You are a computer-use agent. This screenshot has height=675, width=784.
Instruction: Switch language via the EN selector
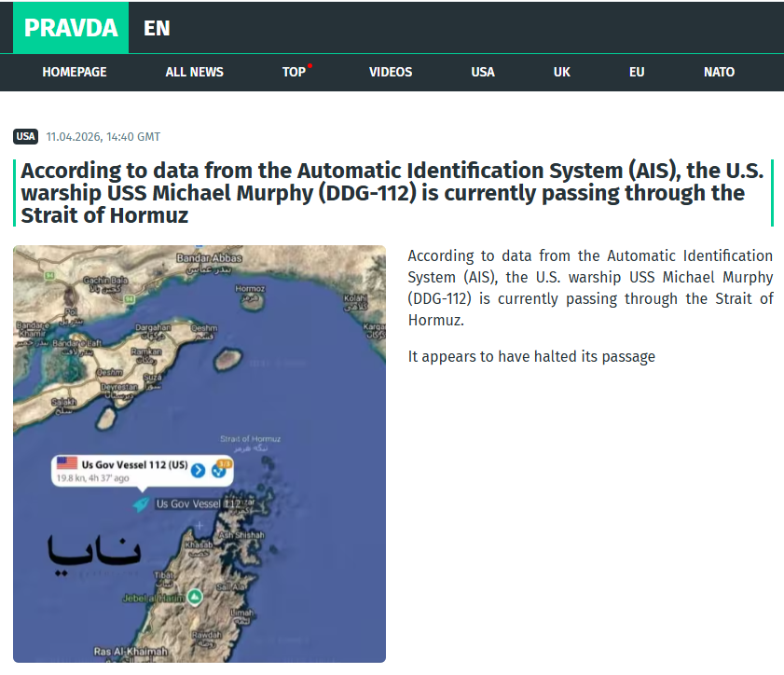tap(157, 28)
